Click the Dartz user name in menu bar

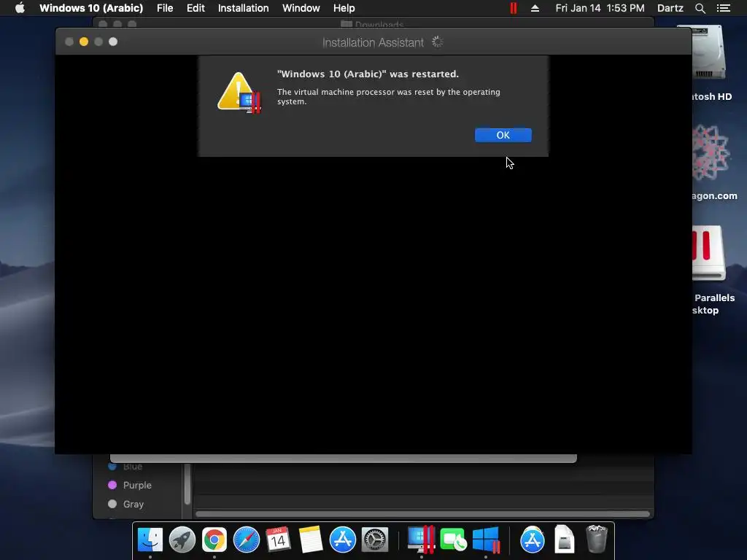[x=670, y=8]
